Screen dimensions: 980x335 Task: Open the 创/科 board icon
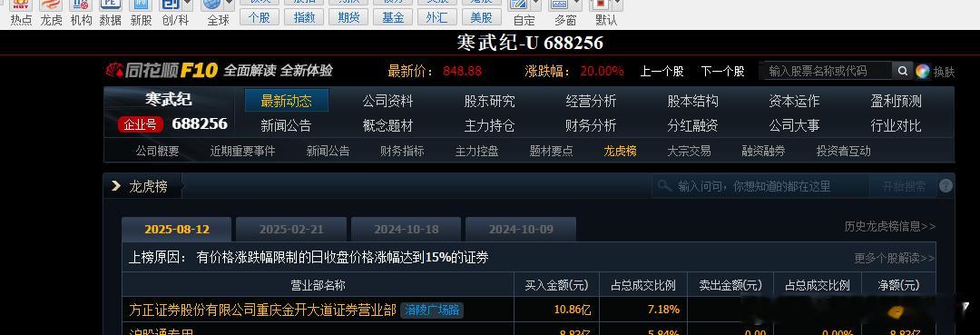click(170, 6)
